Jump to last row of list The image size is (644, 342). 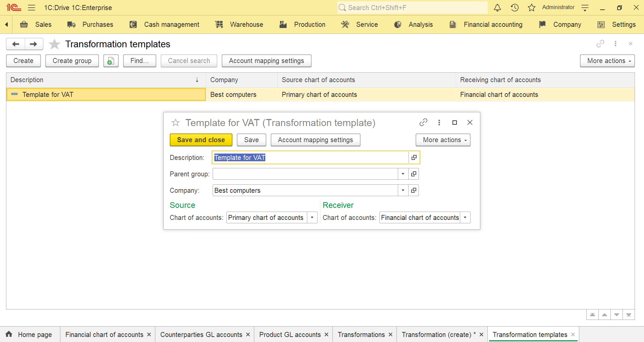pos(629,315)
